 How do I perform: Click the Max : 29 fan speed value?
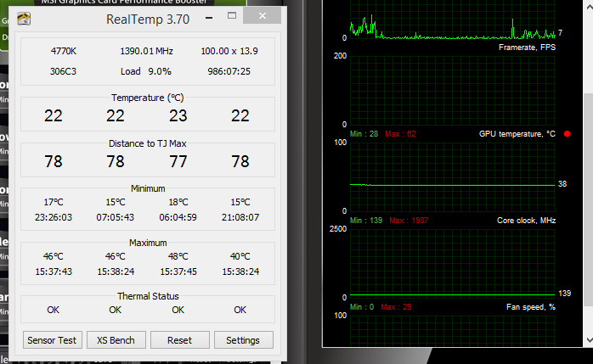(396, 307)
